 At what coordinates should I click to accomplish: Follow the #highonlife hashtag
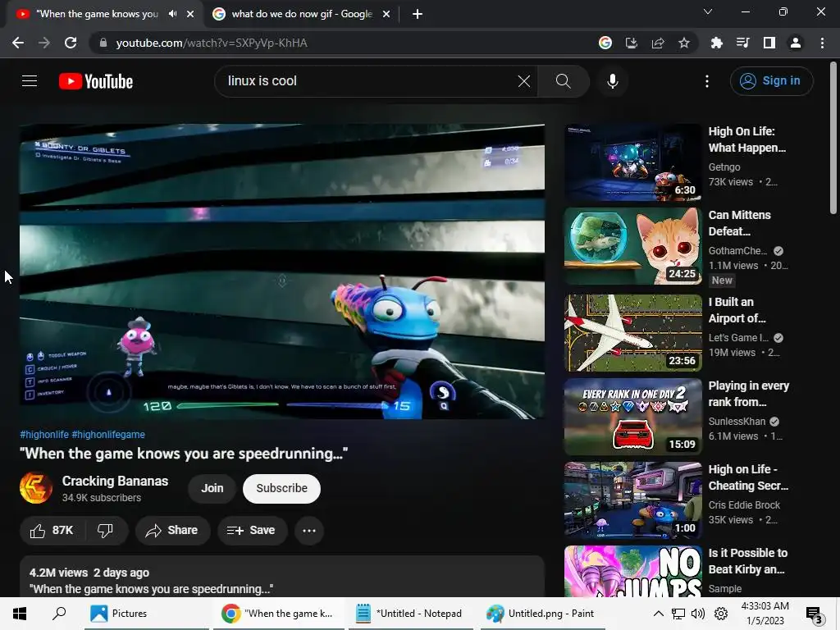click(x=44, y=435)
